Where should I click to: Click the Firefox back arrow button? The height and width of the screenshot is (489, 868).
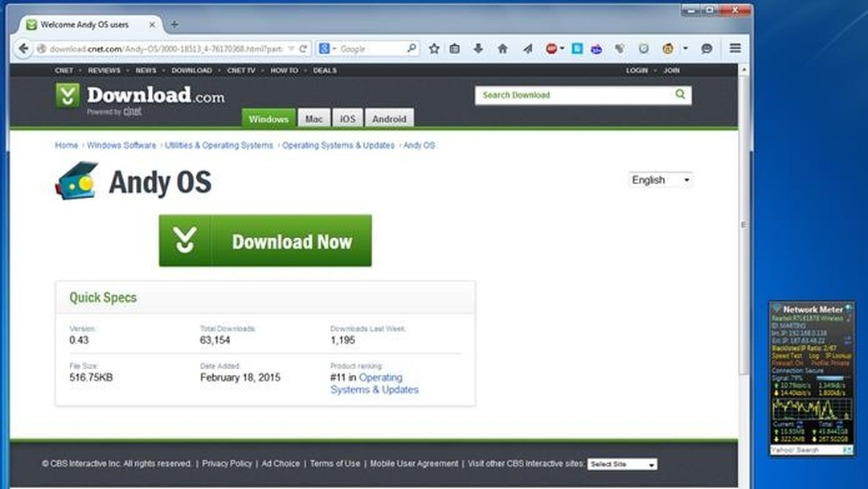click(x=23, y=48)
